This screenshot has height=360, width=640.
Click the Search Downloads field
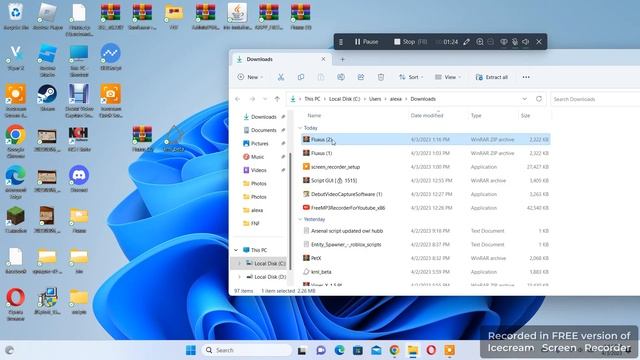pyautogui.click(x=595, y=99)
